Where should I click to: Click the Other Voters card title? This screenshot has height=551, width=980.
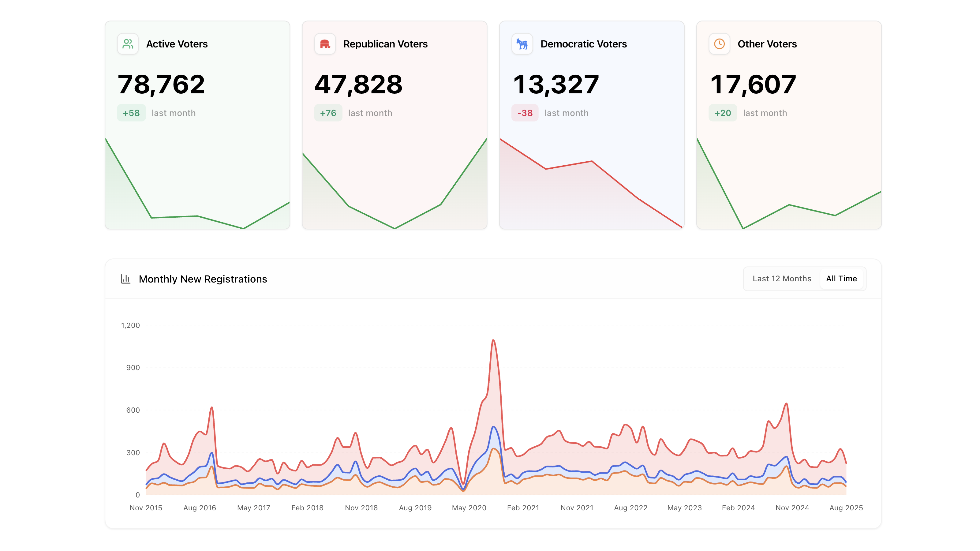[x=767, y=44]
